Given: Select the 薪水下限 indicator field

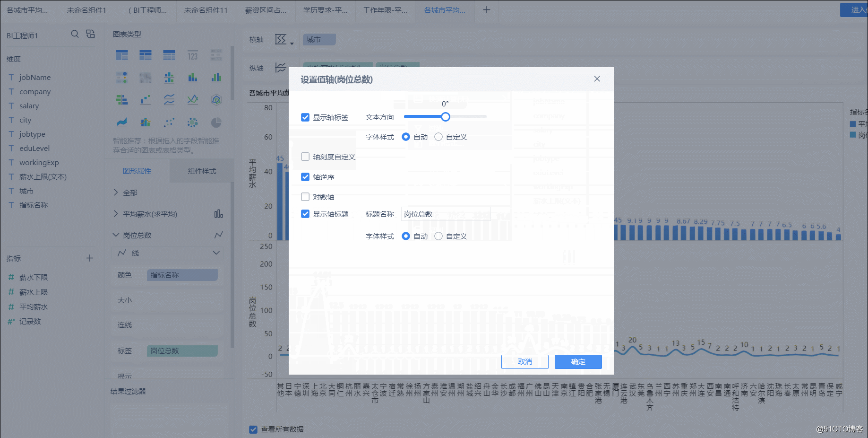Looking at the screenshot, I should click(34, 277).
